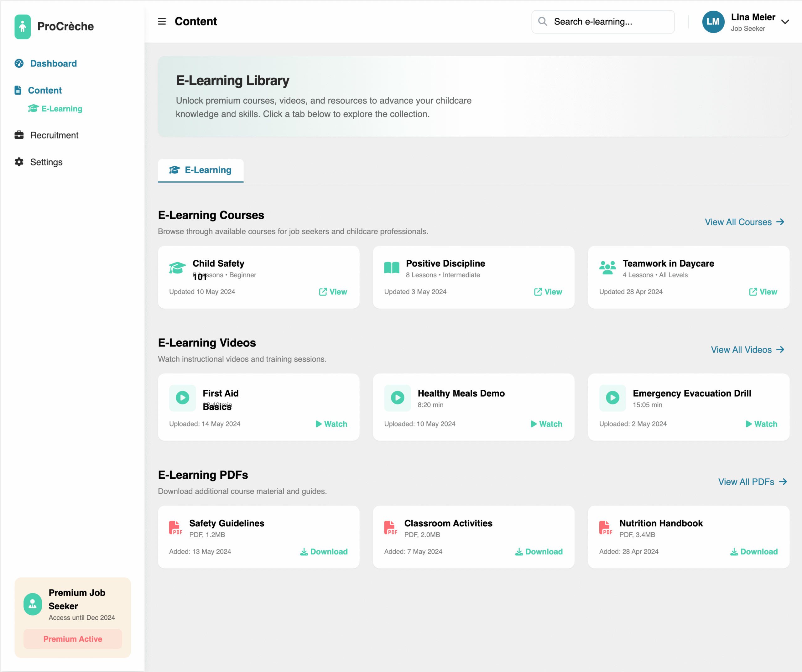Click the Positive Discipline book icon
The height and width of the screenshot is (672, 802).
(392, 267)
